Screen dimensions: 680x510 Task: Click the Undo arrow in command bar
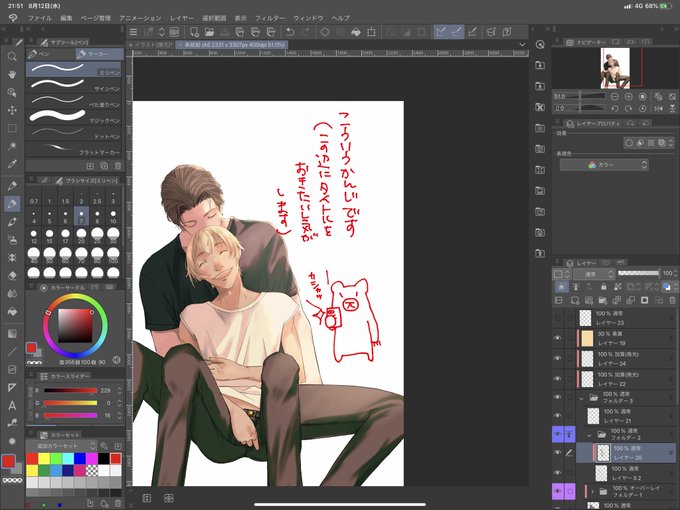pyautogui.click(x=290, y=32)
